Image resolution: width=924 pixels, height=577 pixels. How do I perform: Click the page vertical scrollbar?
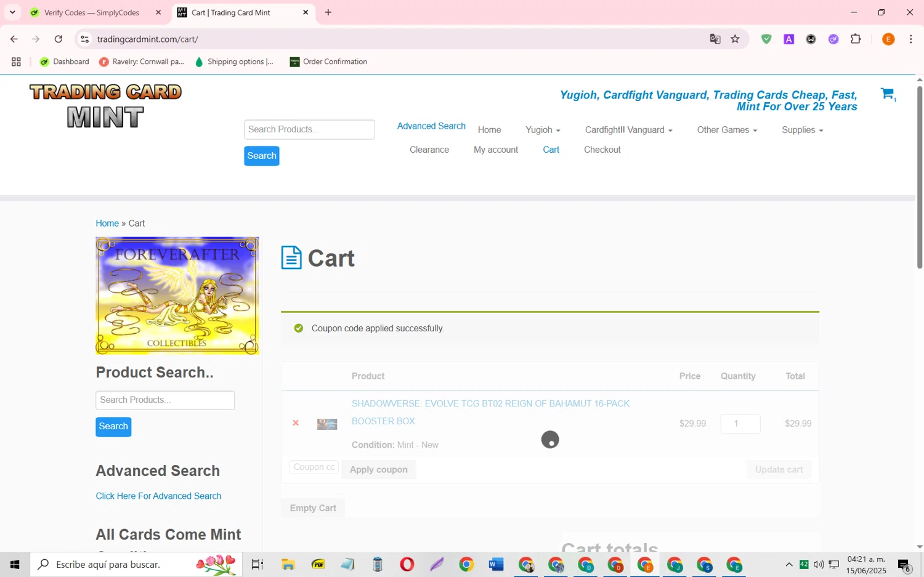[920, 179]
